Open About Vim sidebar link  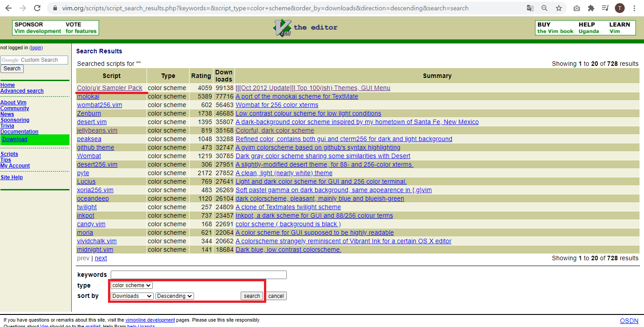(13, 103)
